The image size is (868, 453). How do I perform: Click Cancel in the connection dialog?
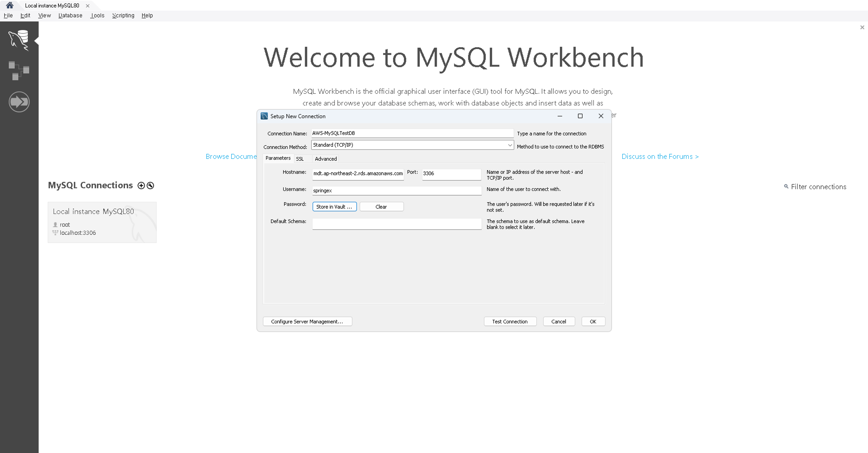(x=559, y=322)
